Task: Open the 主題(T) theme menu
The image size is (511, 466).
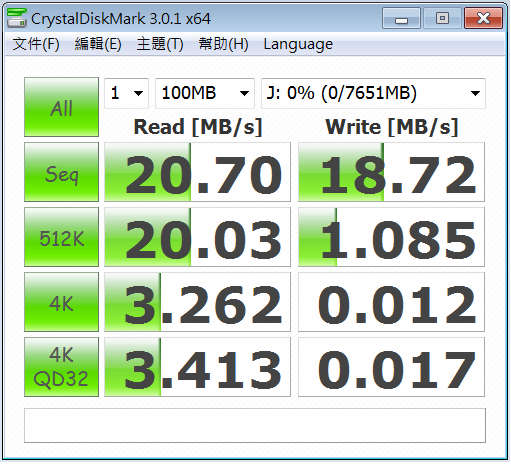Action: pos(160,44)
